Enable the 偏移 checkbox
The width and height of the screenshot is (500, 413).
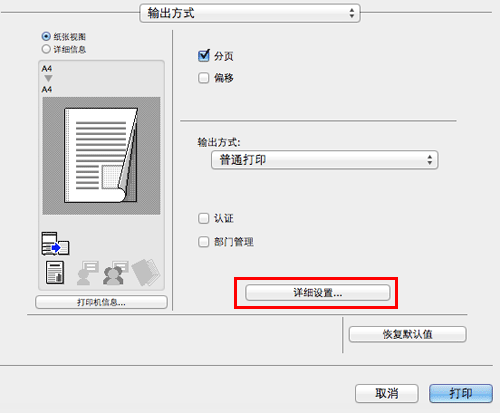204,78
